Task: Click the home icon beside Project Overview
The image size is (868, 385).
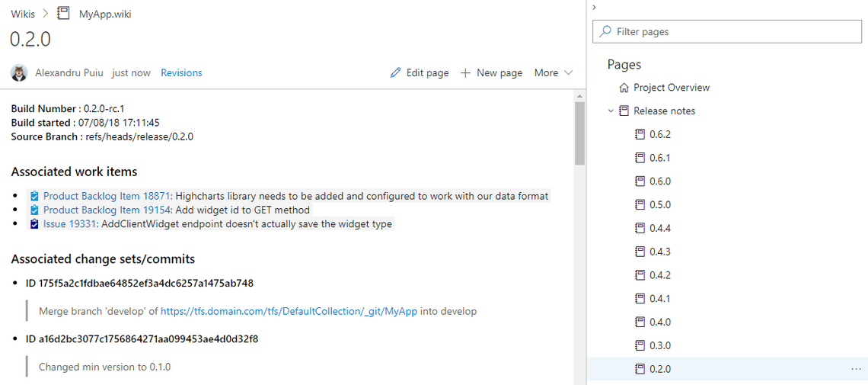Action: [624, 88]
